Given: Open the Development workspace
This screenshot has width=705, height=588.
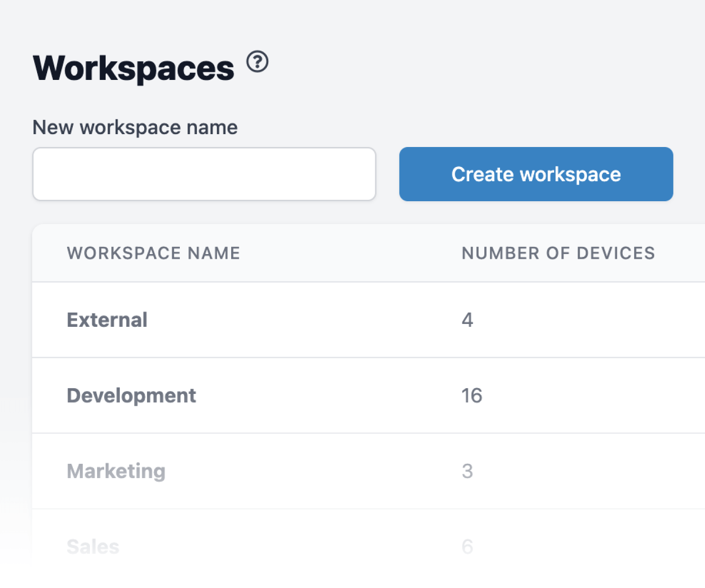Looking at the screenshot, I should (131, 395).
